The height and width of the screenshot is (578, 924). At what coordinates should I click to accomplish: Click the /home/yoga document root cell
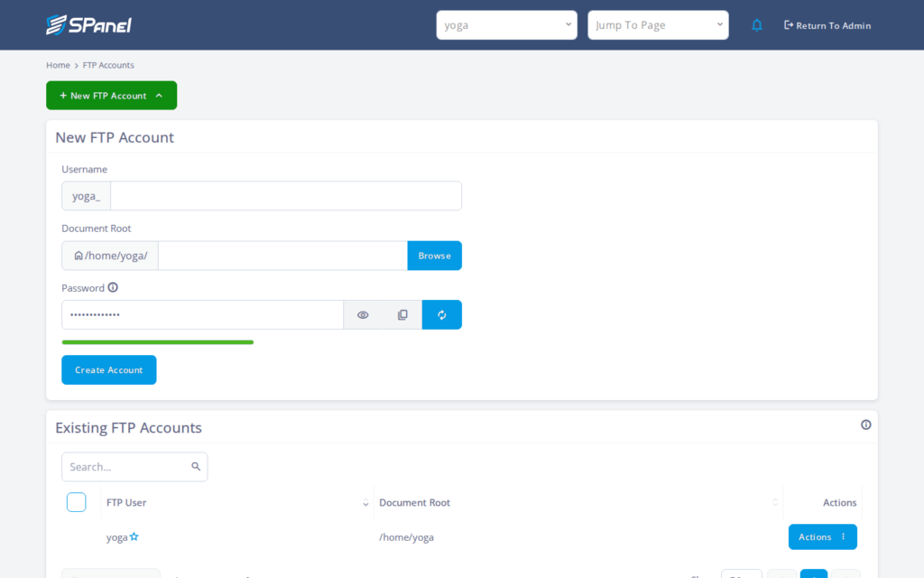[x=407, y=537]
